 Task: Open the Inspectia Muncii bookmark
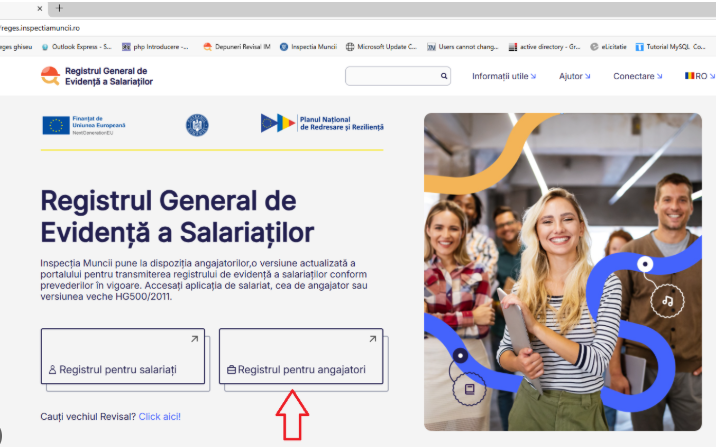click(x=308, y=47)
